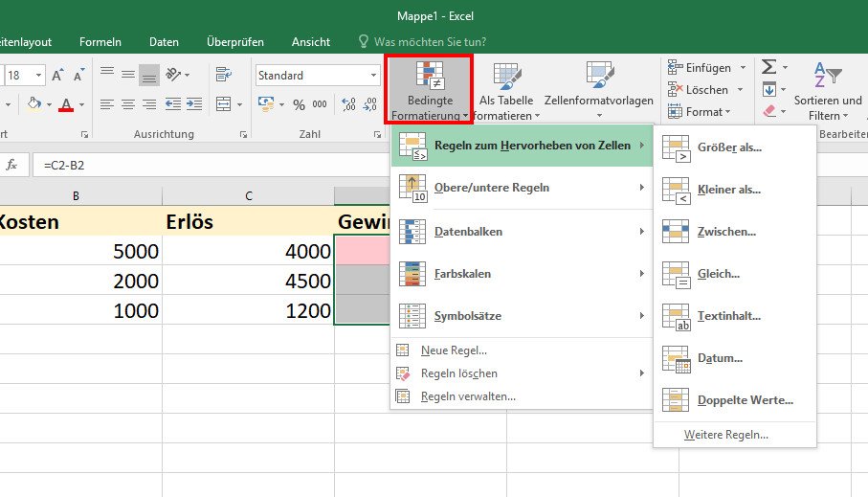The image size is (868, 497).
Task: Add a decimal place icon
Action: pos(348,103)
